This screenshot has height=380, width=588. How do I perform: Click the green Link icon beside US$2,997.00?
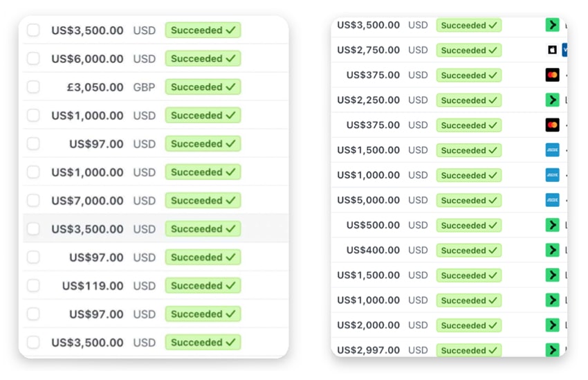click(552, 350)
